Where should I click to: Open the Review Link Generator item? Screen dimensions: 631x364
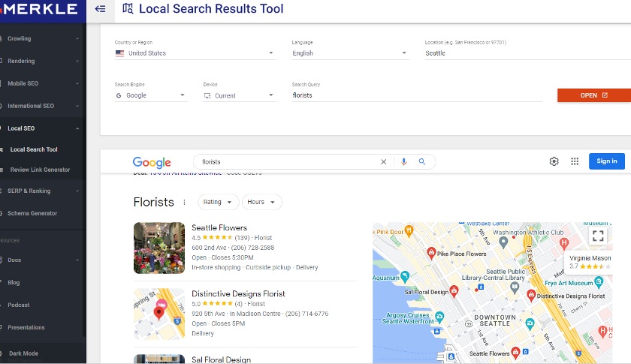(40, 170)
